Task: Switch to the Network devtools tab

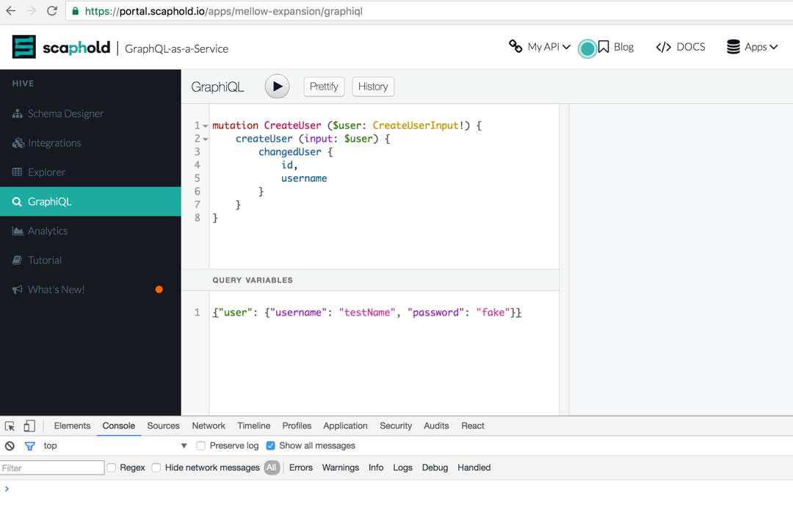Action: click(209, 426)
